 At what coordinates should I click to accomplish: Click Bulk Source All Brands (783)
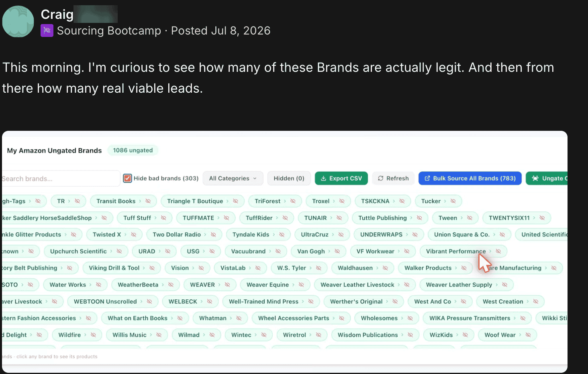[470, 178]
